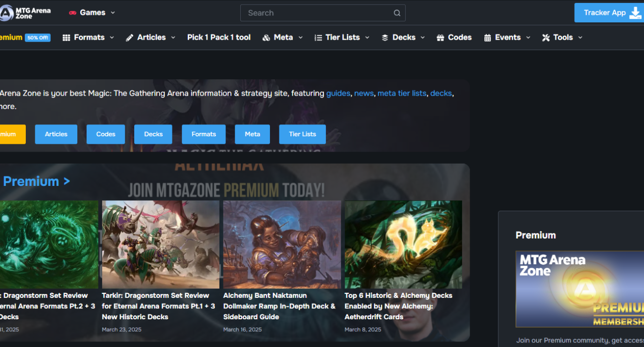Viewport: 644px width, 347px height.
Task: Click the search magnifier icon
Action: [397, 13]
